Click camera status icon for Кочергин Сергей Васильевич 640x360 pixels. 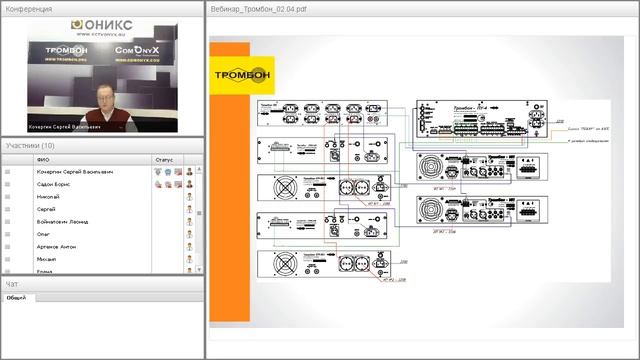click(168, 172)
